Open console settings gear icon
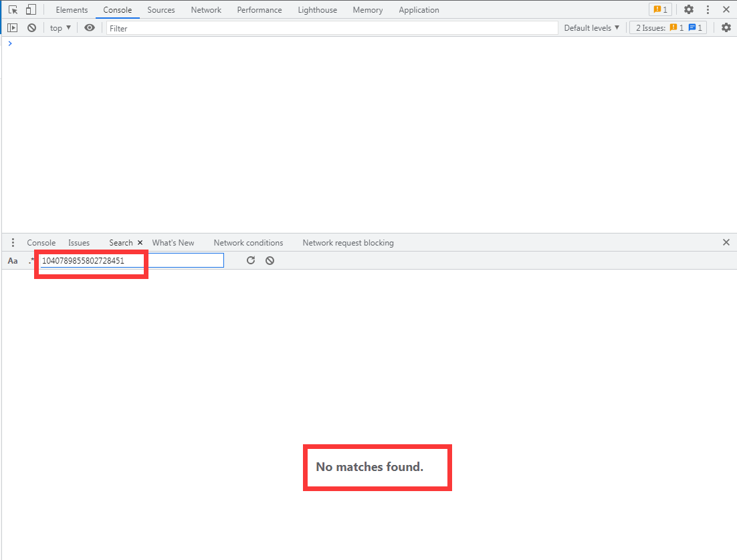This screenshot has width=737, height=560. (726, 28)
